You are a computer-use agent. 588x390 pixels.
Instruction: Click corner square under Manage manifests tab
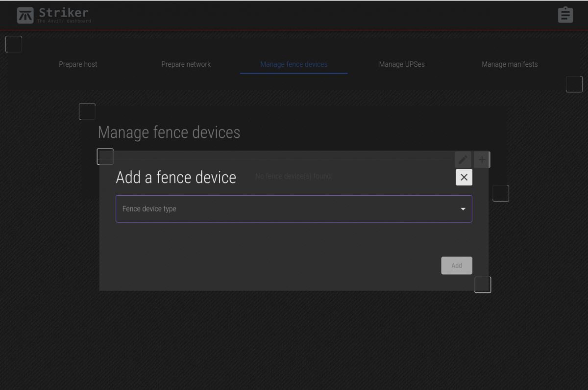tap(574, 84)
